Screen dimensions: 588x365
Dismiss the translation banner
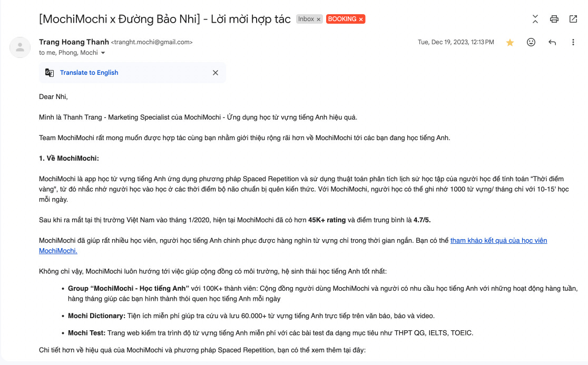pos(215,73)
